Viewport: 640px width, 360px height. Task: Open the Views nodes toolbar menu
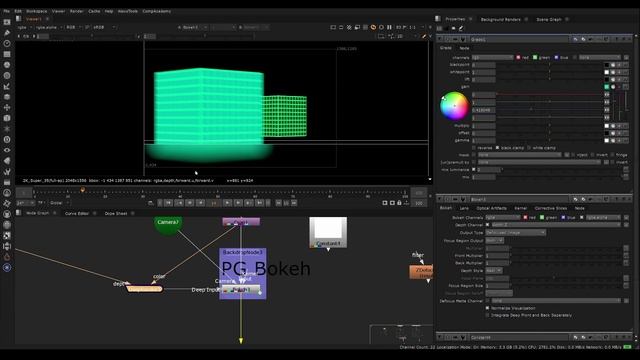tap(7, 150)
